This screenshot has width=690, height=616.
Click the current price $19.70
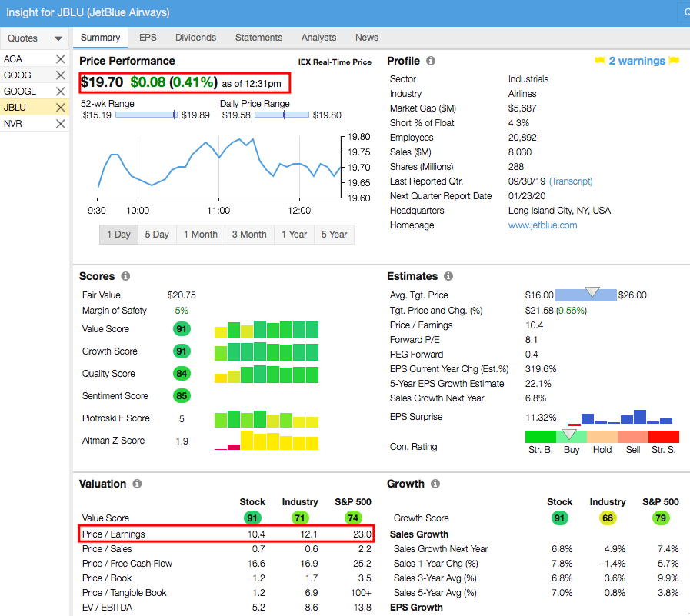(x=102, y=82)
